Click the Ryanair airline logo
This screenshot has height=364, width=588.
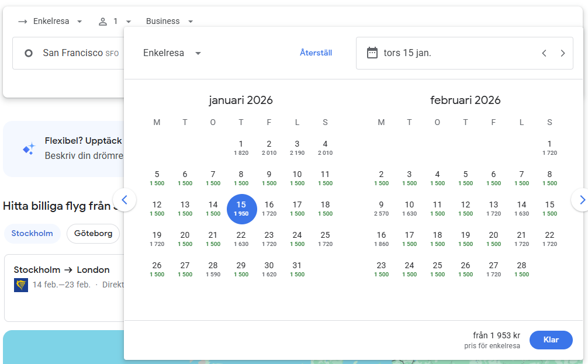(21, 285)
